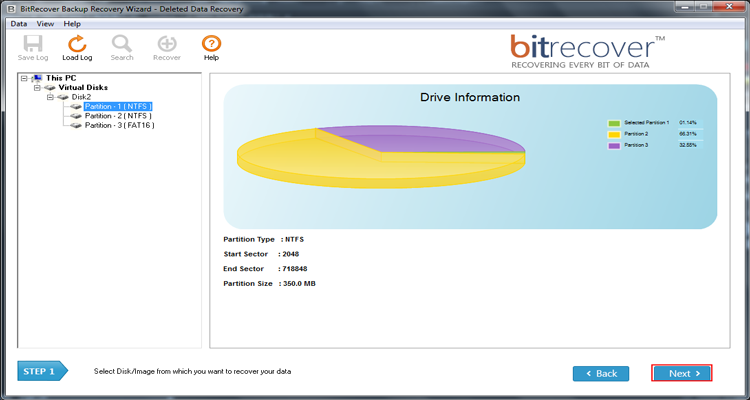
Task: Go Back to previous step
Action: [x=601, y=373]
